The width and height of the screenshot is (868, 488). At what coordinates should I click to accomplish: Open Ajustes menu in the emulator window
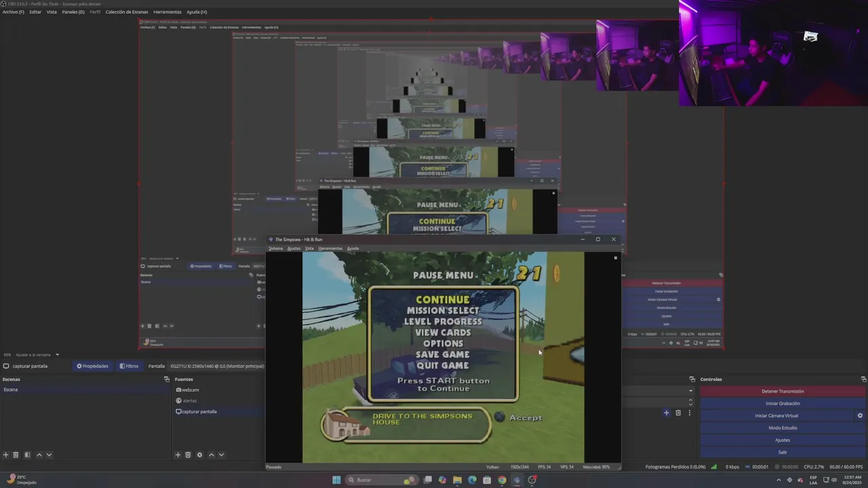tap(294, 248)
